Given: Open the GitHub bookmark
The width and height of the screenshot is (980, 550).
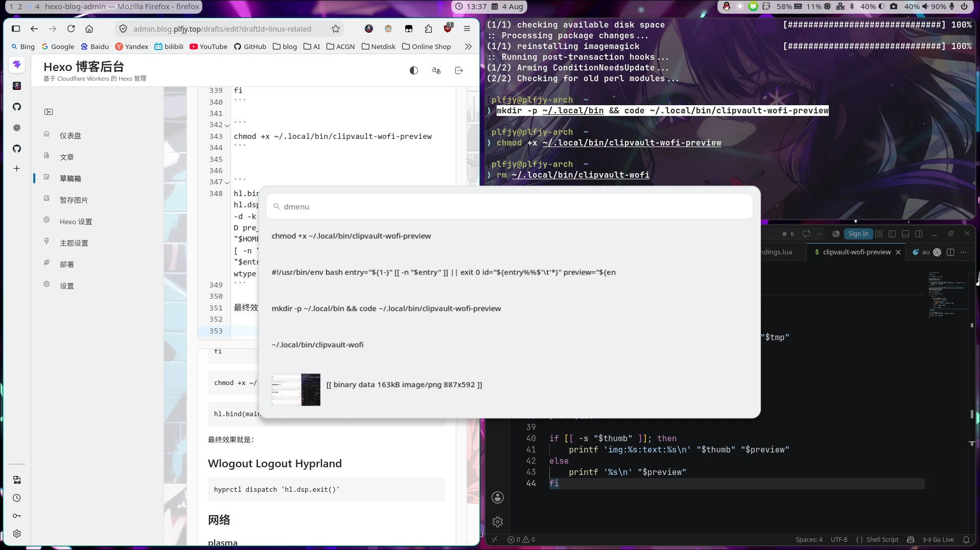Looking at the screenshot, I should click(x=250, y=46).
